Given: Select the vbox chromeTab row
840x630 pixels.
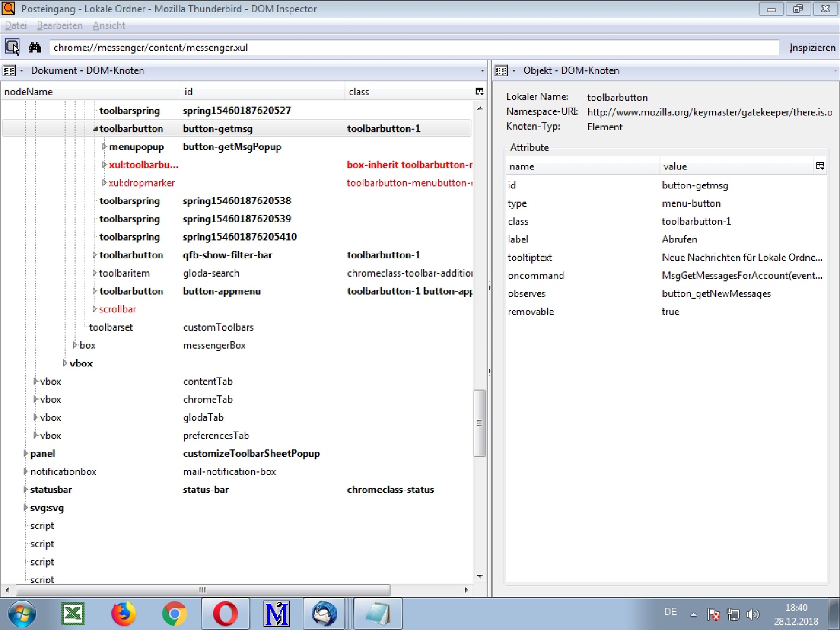Looking at the screenshot, I should 237,399.
